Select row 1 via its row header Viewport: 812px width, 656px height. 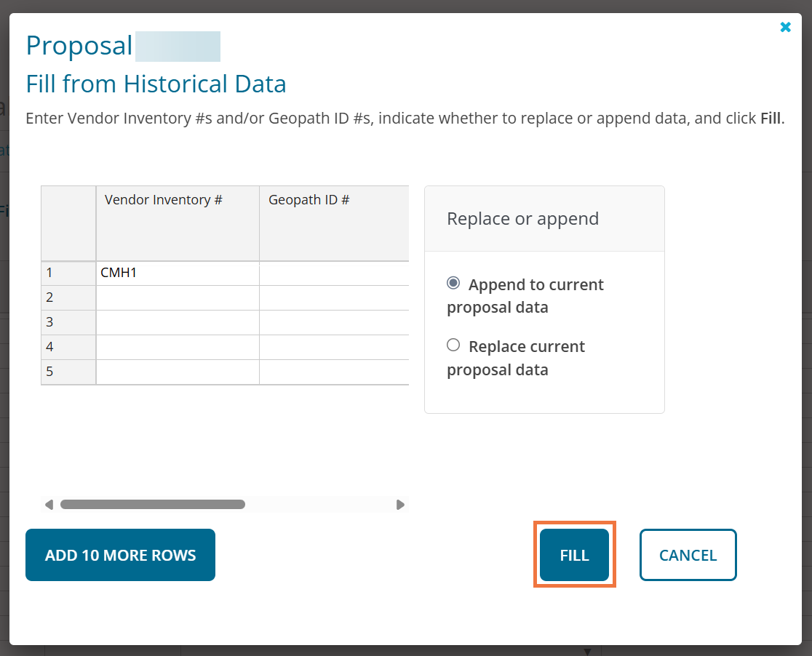pyautogui.click(x=68, y=273)
